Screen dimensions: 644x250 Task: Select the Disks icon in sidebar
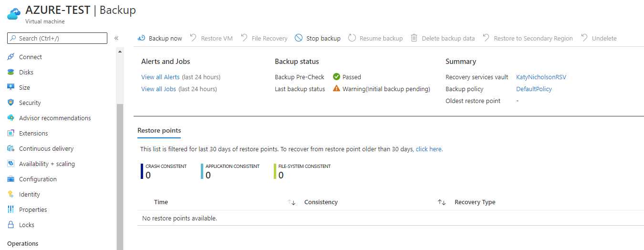(10, 72)
